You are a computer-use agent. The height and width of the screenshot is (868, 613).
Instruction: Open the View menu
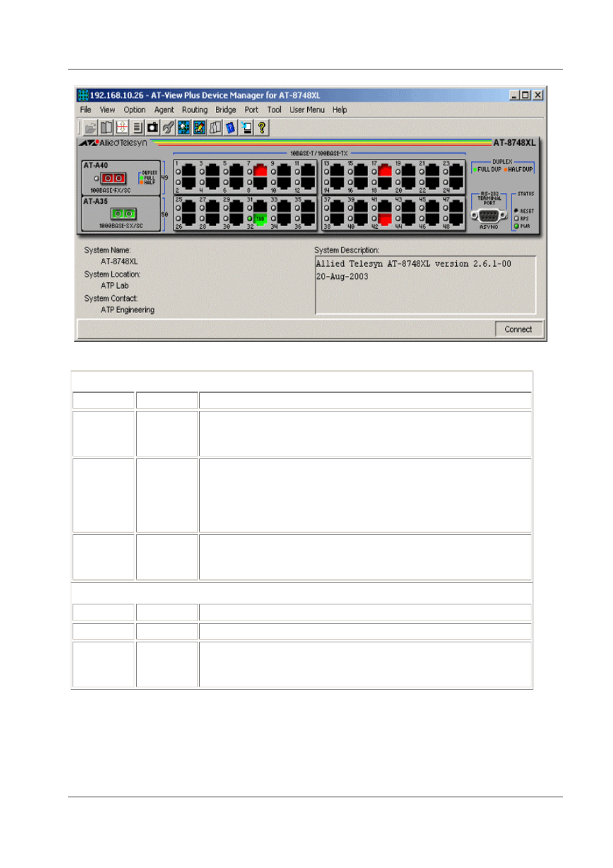tap(107, 110)
